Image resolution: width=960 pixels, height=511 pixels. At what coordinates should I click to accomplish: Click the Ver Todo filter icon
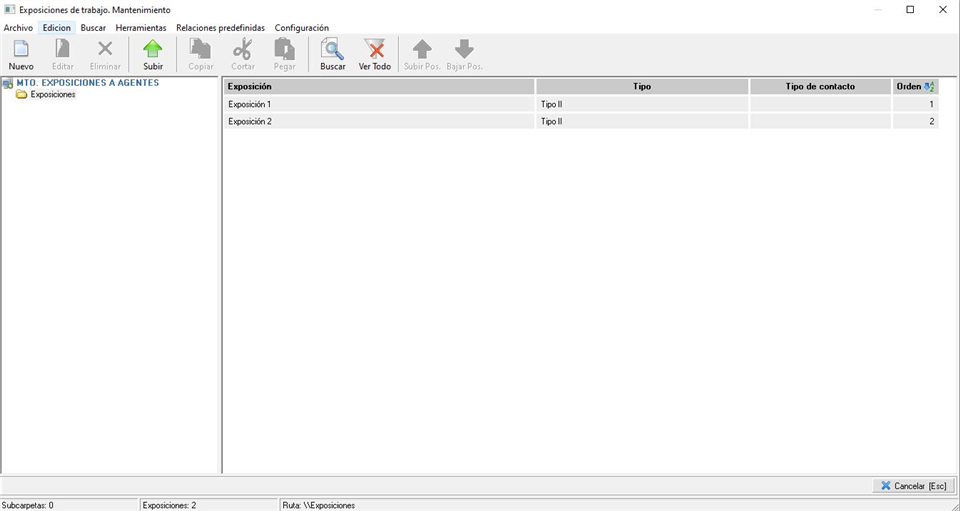point(375,50)
